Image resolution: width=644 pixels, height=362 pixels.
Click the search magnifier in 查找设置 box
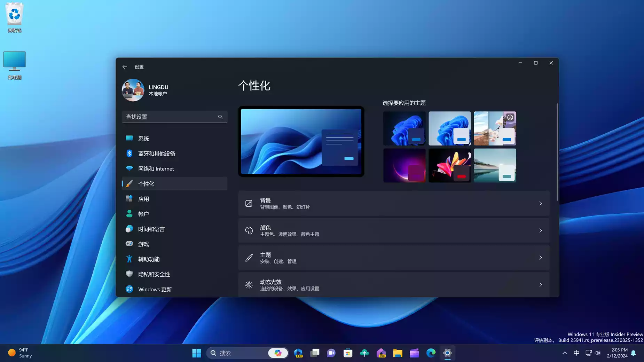220,117
